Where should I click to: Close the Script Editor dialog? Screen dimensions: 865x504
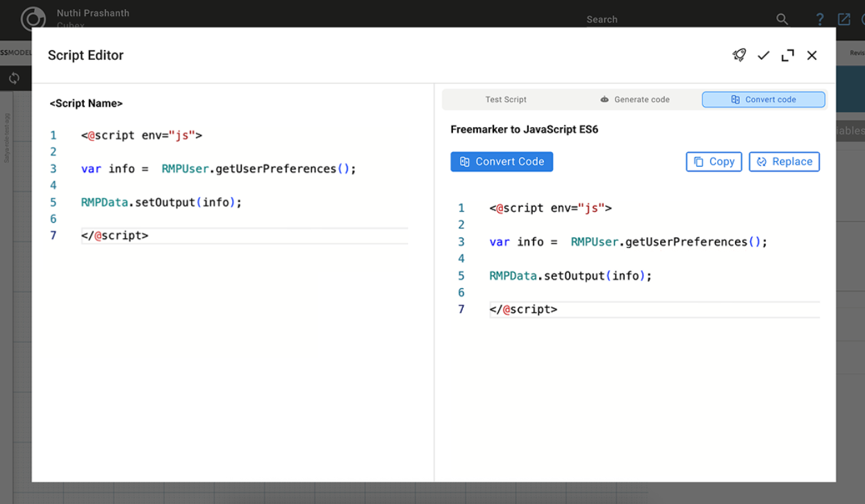tap(812, 56)
